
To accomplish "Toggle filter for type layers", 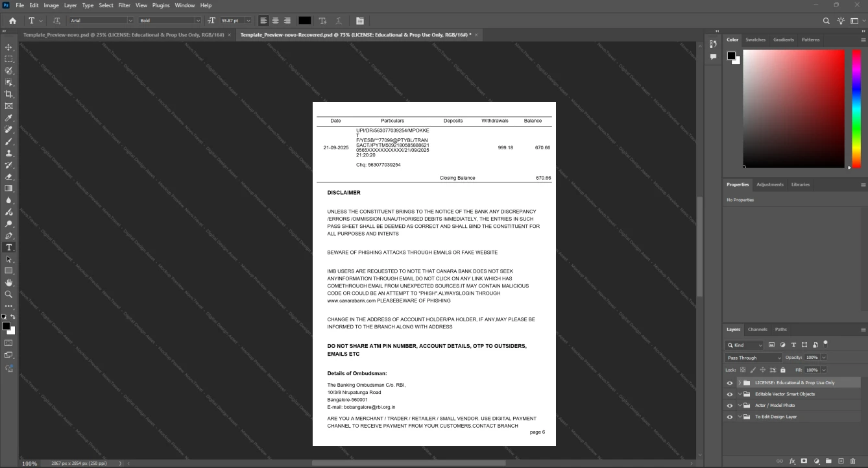I will click(793, 345).
